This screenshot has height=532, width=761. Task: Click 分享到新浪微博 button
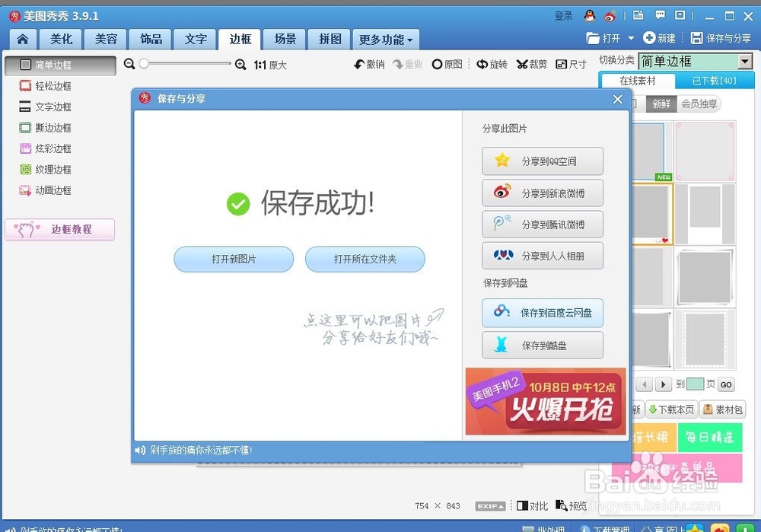pyautogui.click(x=543, y=193)
